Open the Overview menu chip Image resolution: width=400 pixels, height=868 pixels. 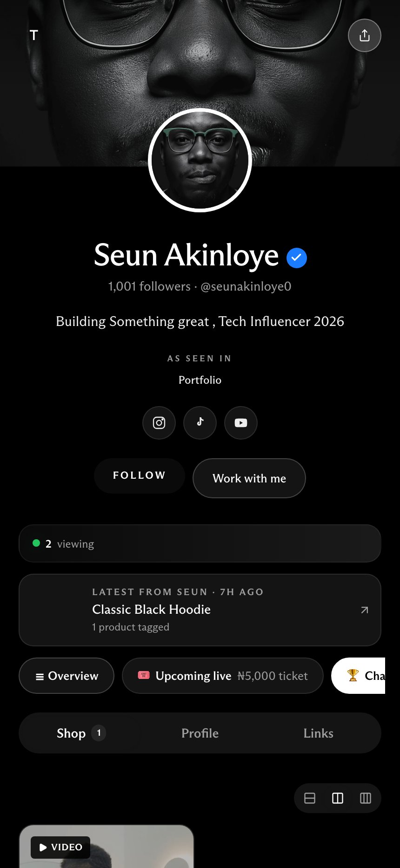[67, 676]
